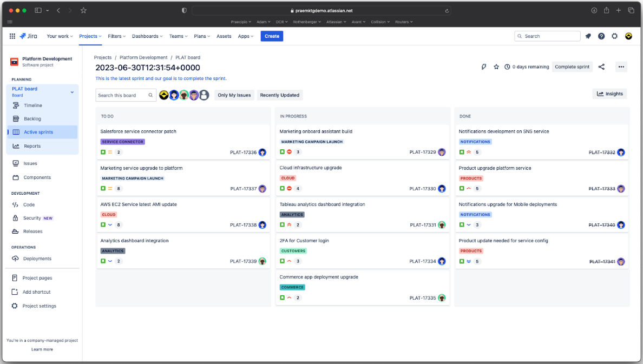643x364 pixels.
Task: Open the Filters dropdown menu
Action: click(116, 36)
